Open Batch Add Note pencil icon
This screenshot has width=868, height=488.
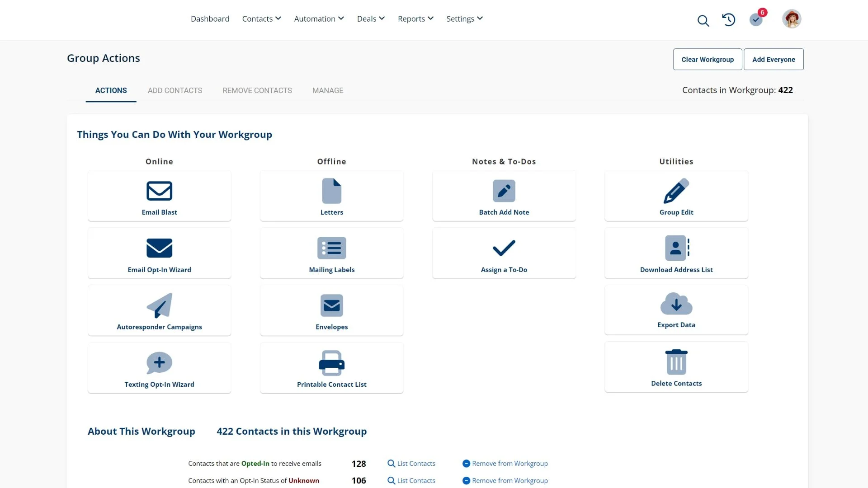click(x=504, y=191)
